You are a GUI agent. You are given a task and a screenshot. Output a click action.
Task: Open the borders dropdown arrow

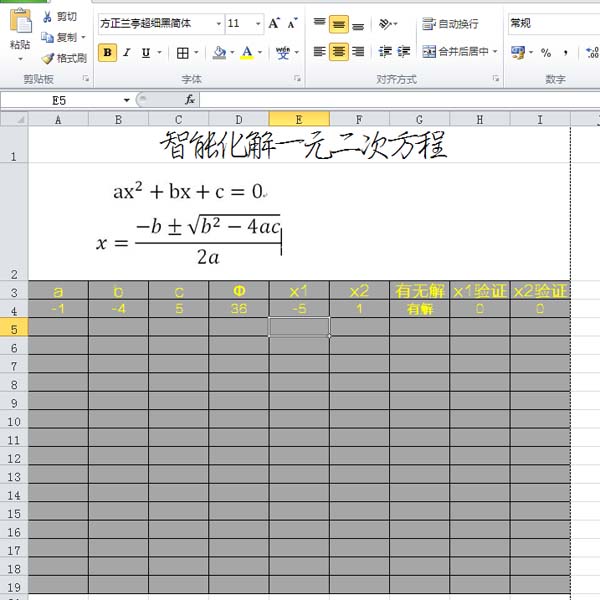[x=196, y=52]
